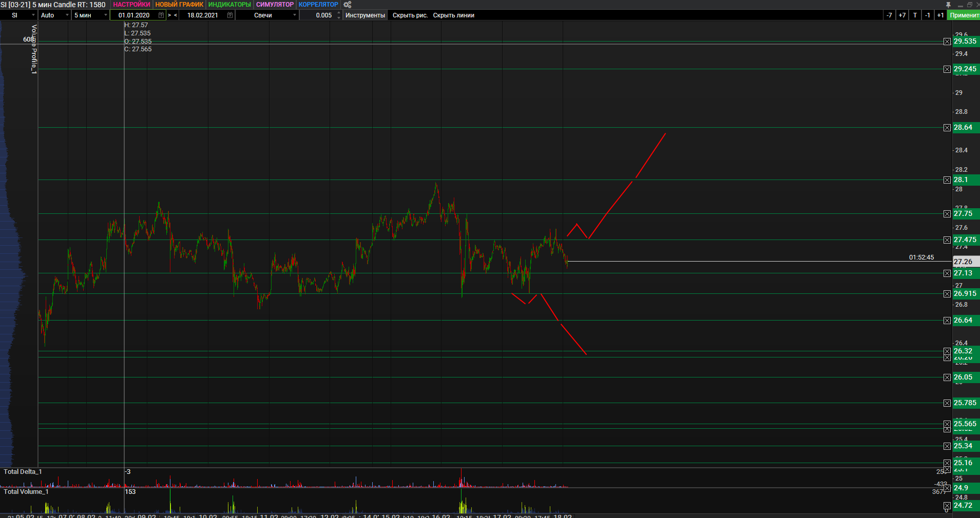Screen dimensions: 980x518
Task: Open the НАСТРОЙКИ menu
Action: coord(131,5)
